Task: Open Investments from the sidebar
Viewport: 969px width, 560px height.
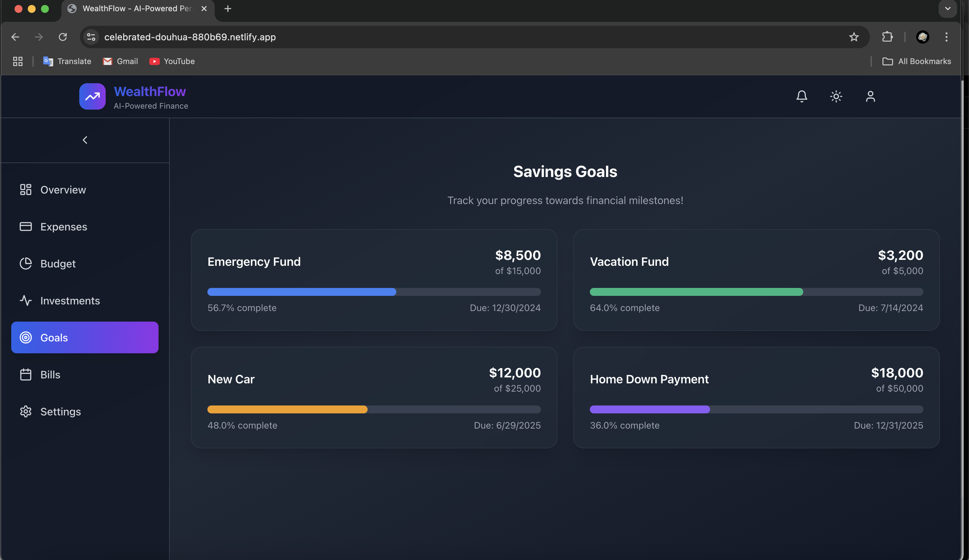Action: [x=70, y=300]
